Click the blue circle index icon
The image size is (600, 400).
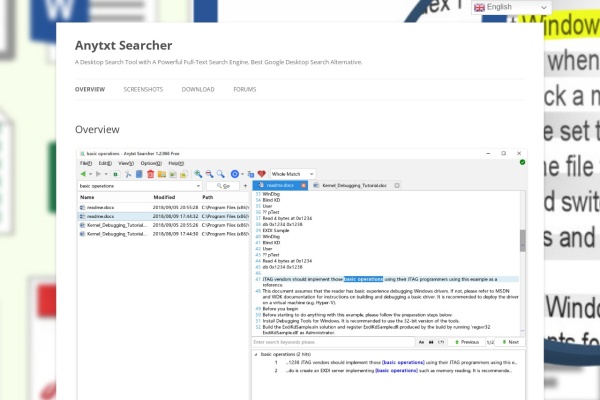[235, 174]
